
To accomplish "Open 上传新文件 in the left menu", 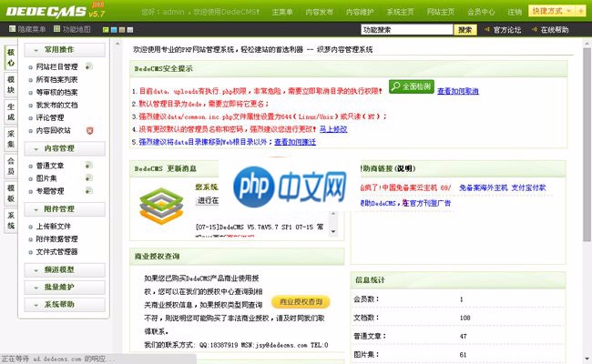I will [53, 227].
